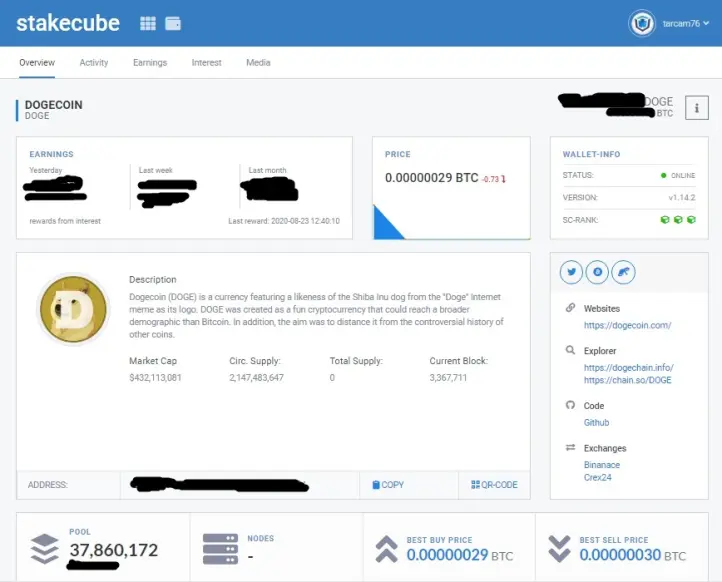Image resolution: width=722 pixels, height=582 pixels.
Task: Click the Best Sell Price down-arrows icon
Action: pos(559,549)
